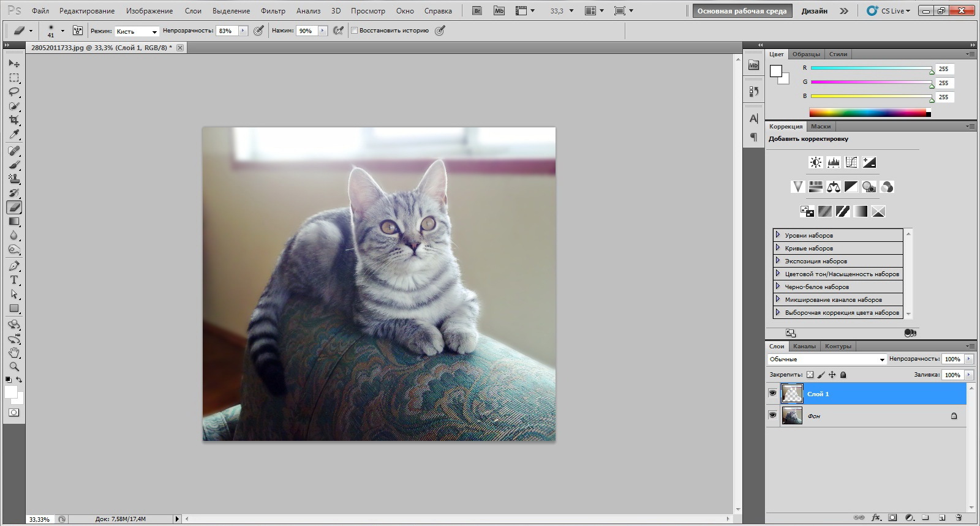
Task: Select the Path Selection tool
Action: 14,294
